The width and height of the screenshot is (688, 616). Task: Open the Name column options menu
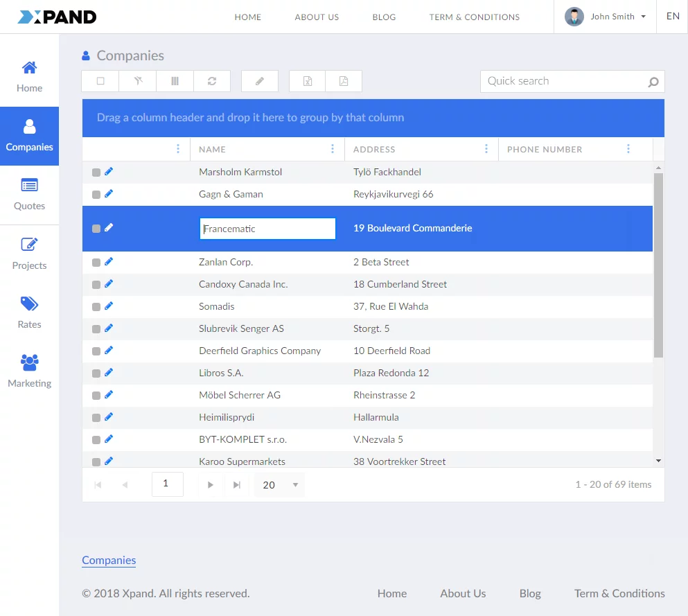tap(333, 149)
